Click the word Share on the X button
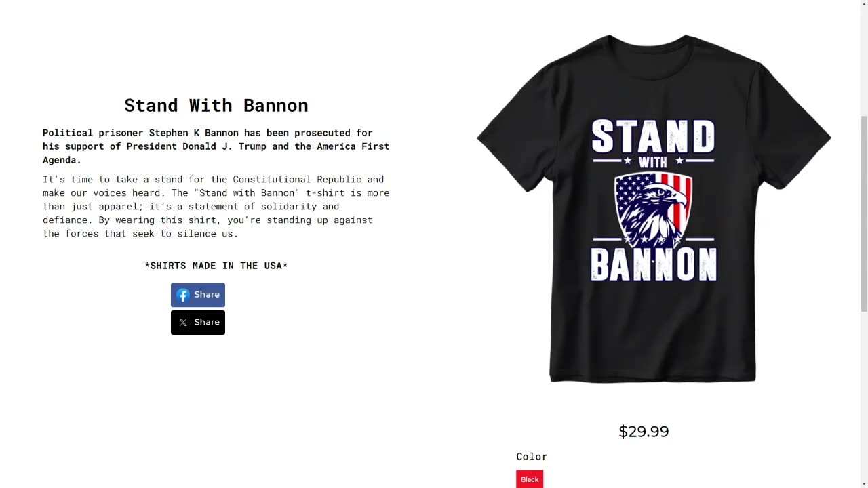The width and height of the screenshot is (868, 488). pyautogui.click(x=206, y=322)
